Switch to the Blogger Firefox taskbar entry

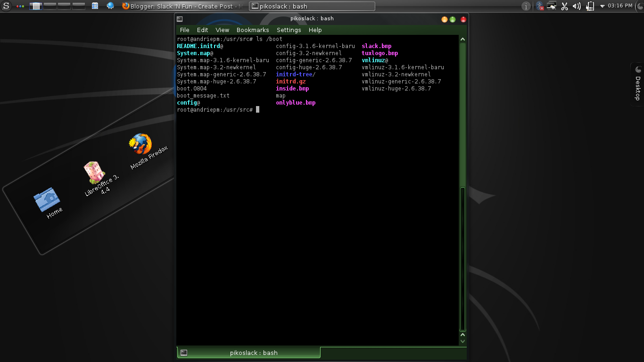click(183, 6)
